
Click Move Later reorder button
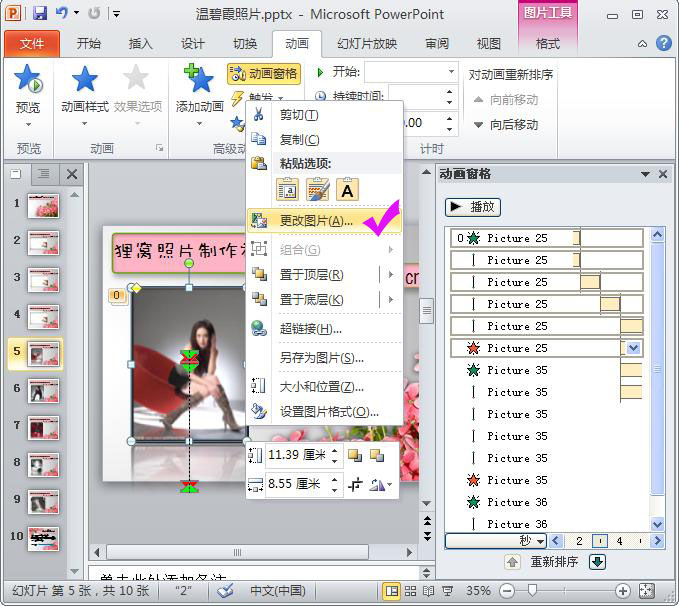point(506,125)
